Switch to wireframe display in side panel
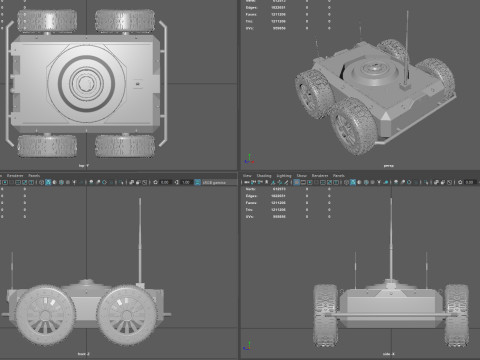Image resolution: width=480 pixels, height=360 pixels. (346, 182)
